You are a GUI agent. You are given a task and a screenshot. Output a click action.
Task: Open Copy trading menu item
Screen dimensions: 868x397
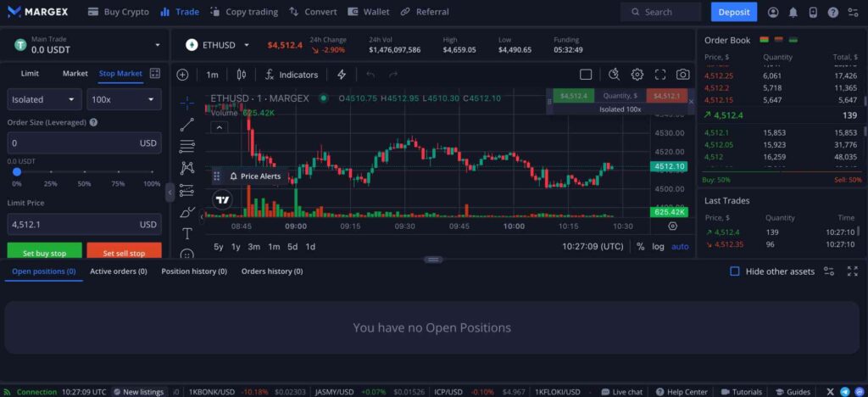(244, 12)
